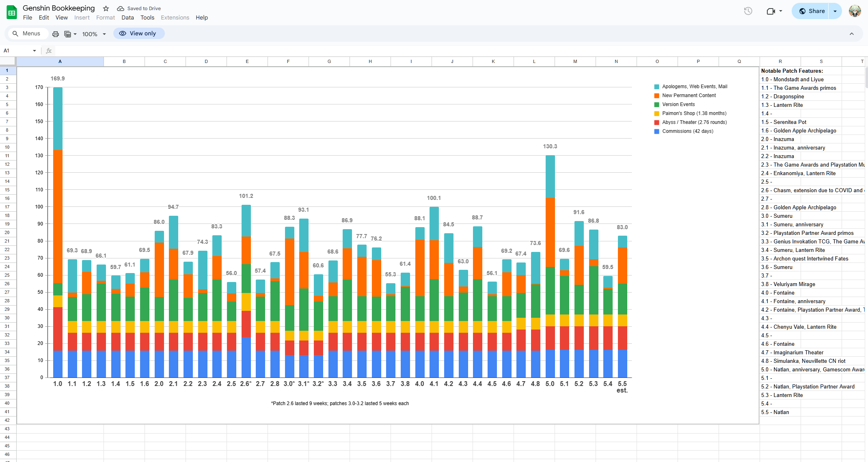The image size is (868, 462).
Task: Select column A header
Action: (60, 61)
